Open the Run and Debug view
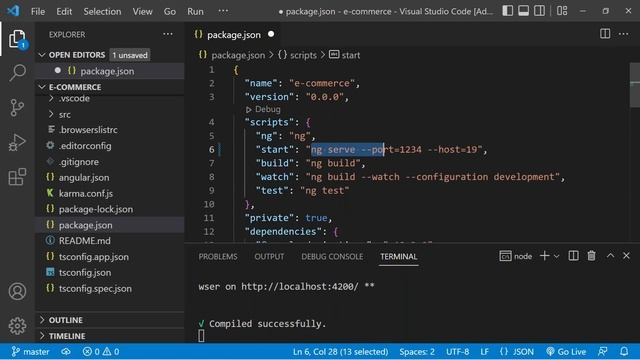 click(17, 142)
